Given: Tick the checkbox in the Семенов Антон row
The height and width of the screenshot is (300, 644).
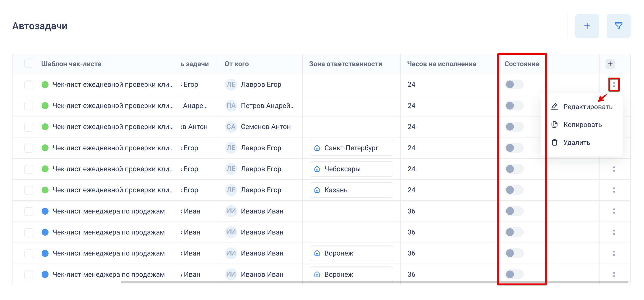Looking at the screenshot, I should pos(29,127).
